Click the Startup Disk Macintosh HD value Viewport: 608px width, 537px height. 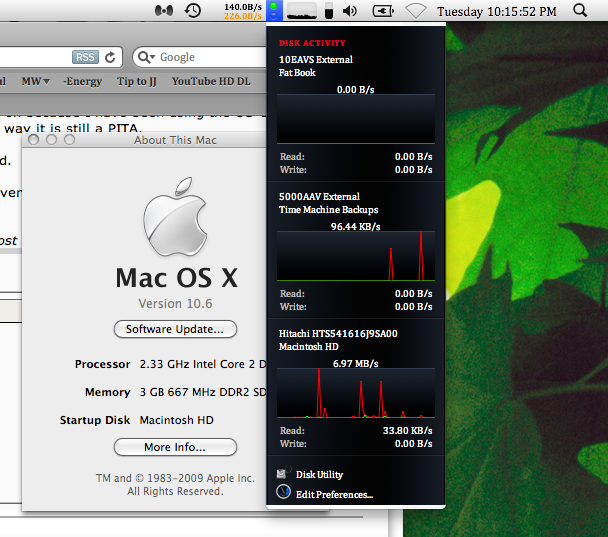[176, 420]
